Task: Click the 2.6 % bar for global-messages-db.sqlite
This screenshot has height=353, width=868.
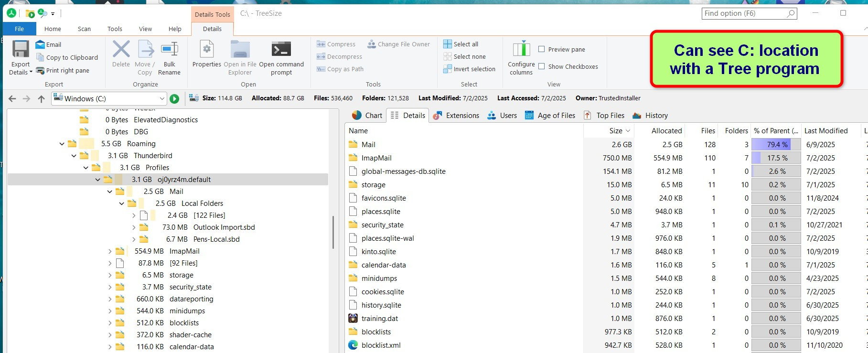Action: pos(776,171)
